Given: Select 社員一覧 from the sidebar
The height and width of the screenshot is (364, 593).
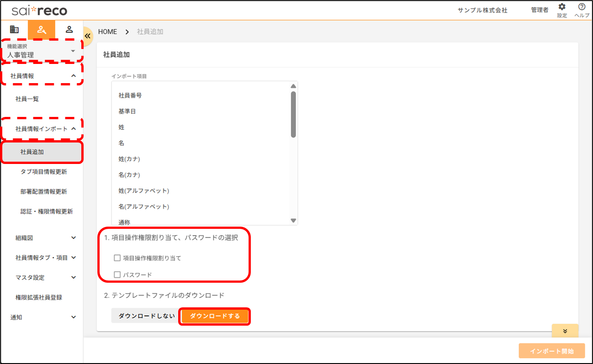Looking at the screenshot, I should click(x=27, y=99).
